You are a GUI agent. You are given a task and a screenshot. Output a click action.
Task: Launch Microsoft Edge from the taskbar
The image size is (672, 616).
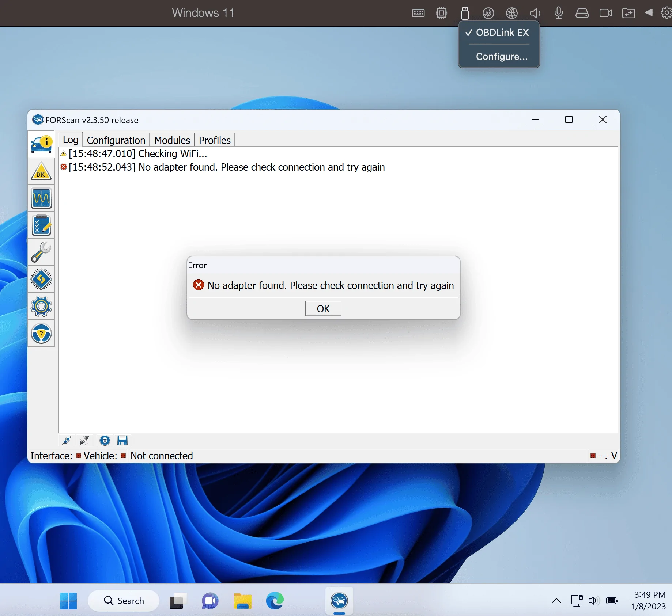tap(275, 601)
